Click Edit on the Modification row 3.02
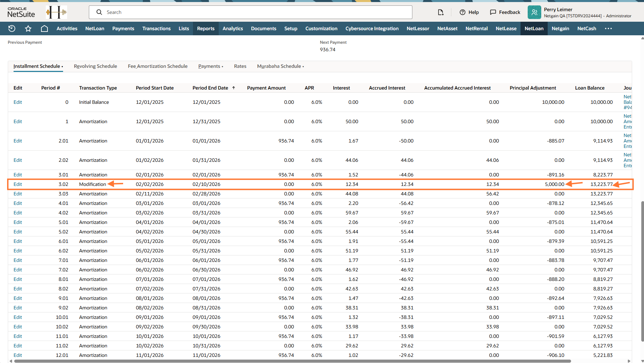Viewport: 644px width, 363px height. (x=18, y=184)
